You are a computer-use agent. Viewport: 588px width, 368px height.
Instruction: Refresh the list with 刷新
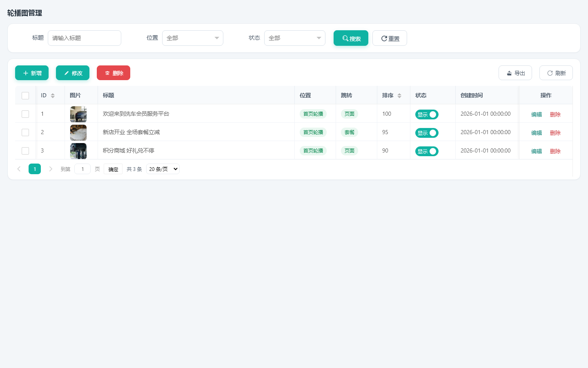pyautogui.click(x=556, y=73)
